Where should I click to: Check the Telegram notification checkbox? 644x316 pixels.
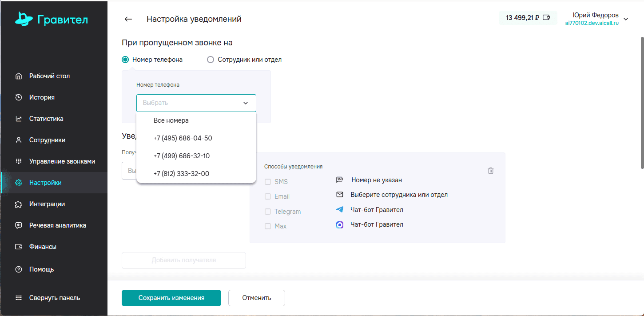(268, 212)
